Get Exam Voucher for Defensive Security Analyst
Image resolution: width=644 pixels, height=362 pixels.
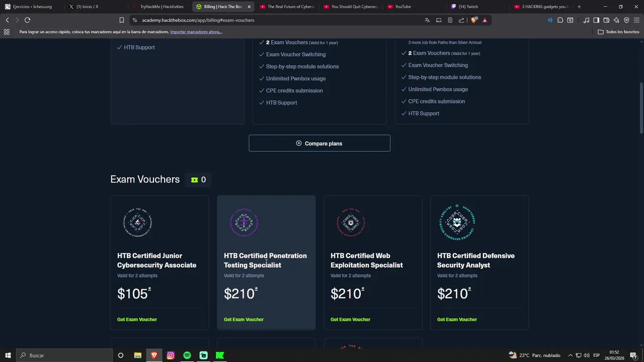coord(457,319)
